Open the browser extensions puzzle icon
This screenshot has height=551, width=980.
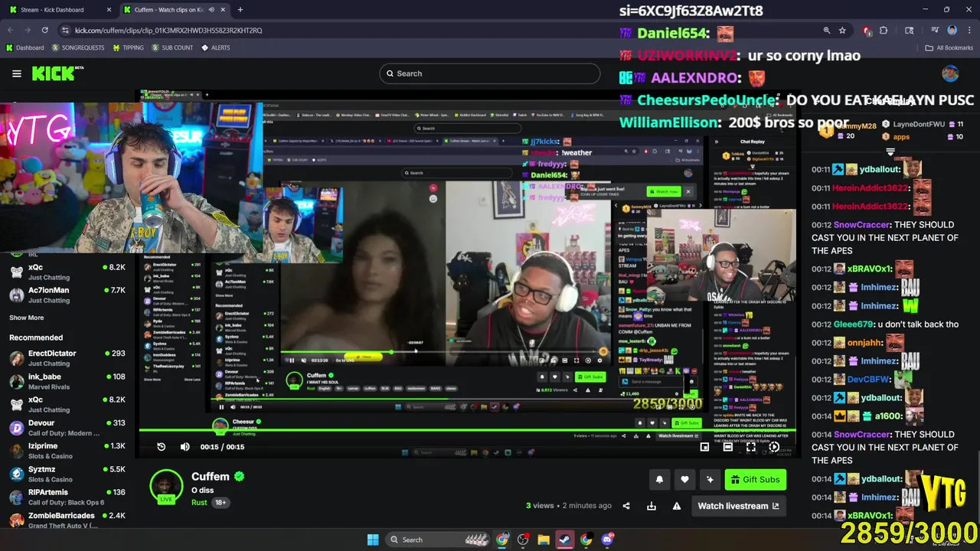(x=884, y=30)
